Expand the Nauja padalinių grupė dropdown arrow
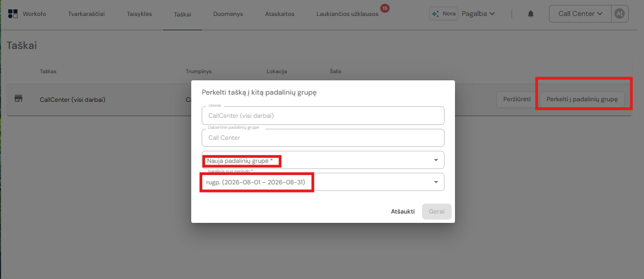 436,160
